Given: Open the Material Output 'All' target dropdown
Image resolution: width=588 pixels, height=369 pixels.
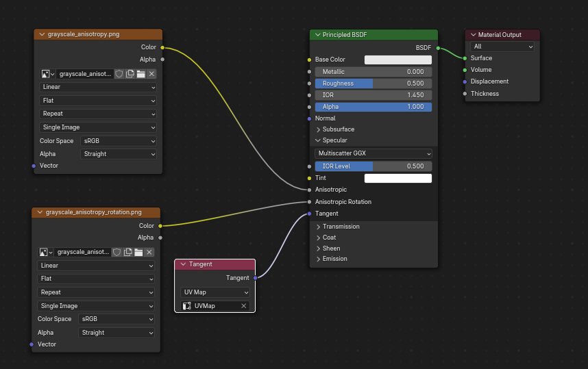Looking at the screenshot, I should [502, 47].
